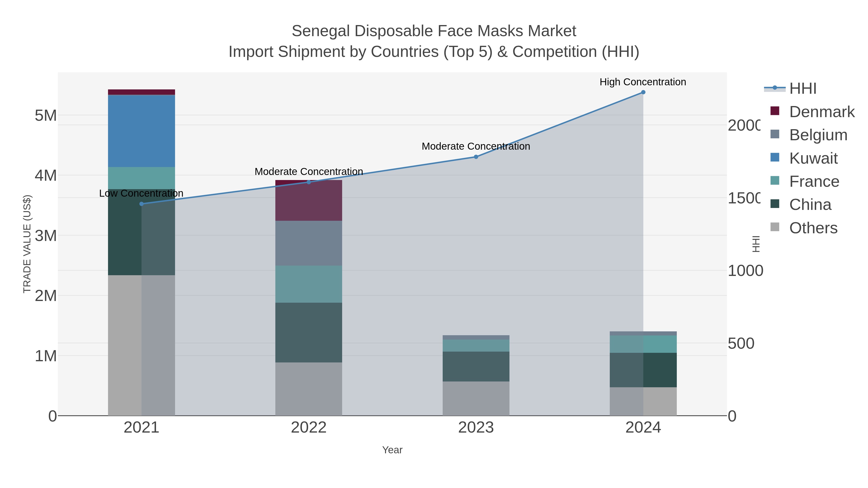Click the China dark green legend swatch
This screenshot has height=488, width=868.
pos(775,204)
